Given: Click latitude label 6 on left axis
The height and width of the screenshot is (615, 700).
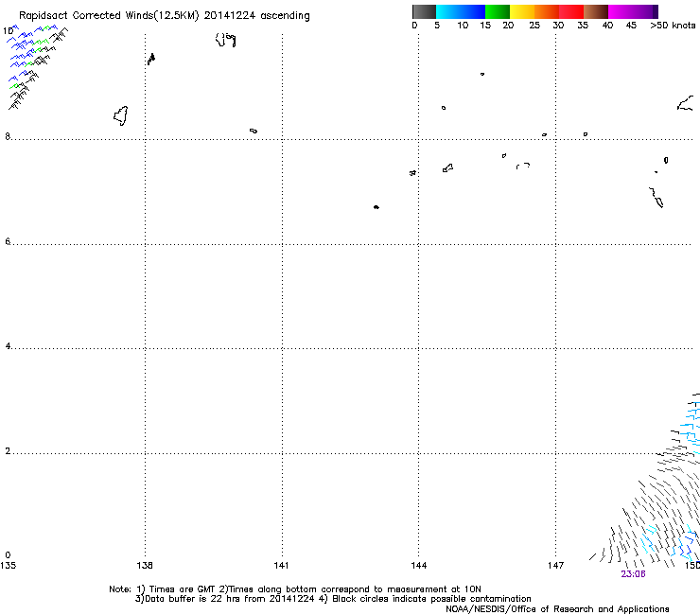Looking at the screenshot, I should 8,241.
